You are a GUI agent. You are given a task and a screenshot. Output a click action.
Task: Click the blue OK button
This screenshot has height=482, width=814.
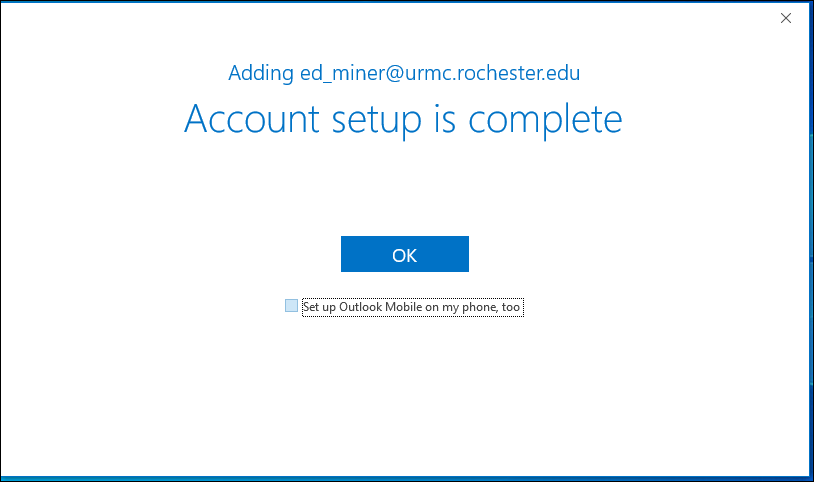(x=404, y=255)
